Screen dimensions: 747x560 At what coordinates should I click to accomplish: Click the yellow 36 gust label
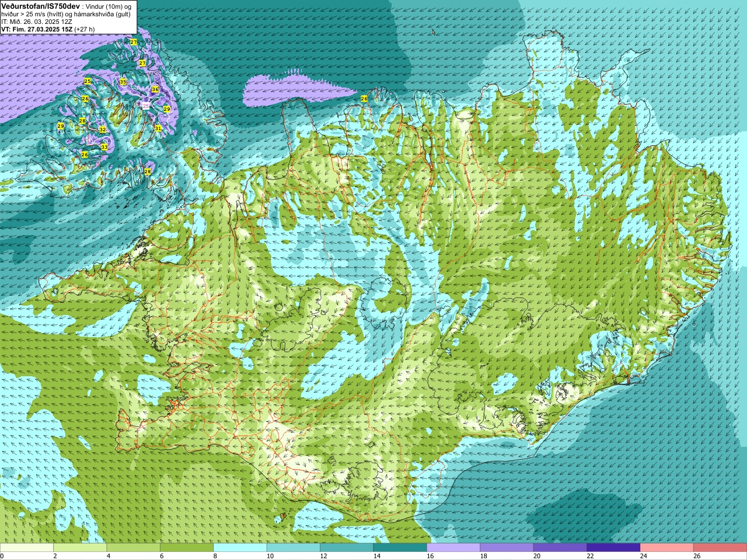[155, 89]
